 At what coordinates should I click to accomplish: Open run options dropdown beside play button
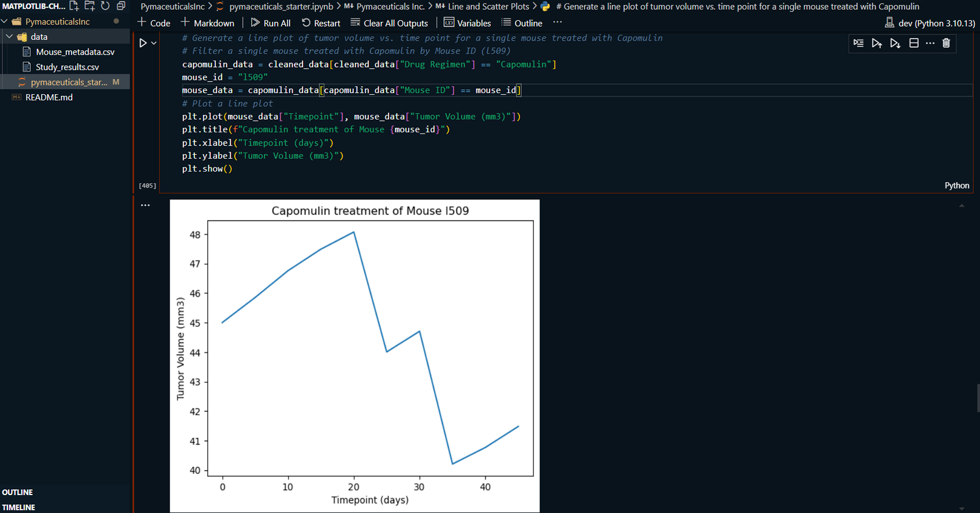point(154,43)
